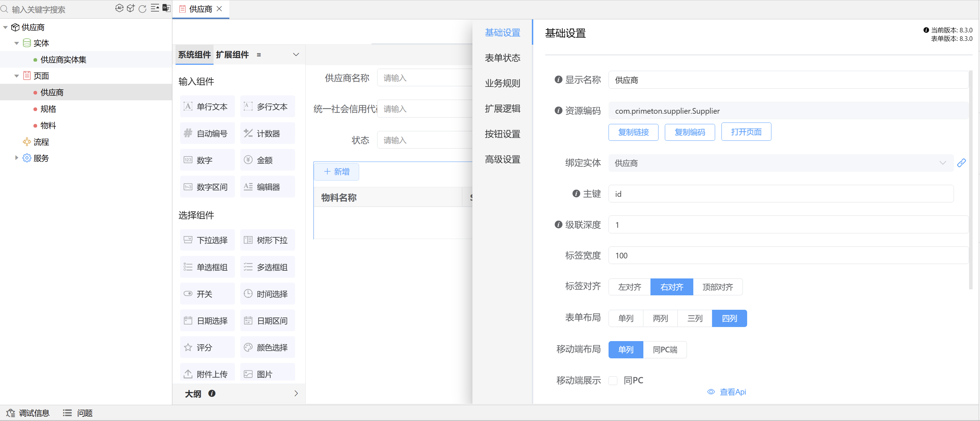980x421 pixels.
Task: Select 左对齐 for label alignment
Action: click(629, 287)
